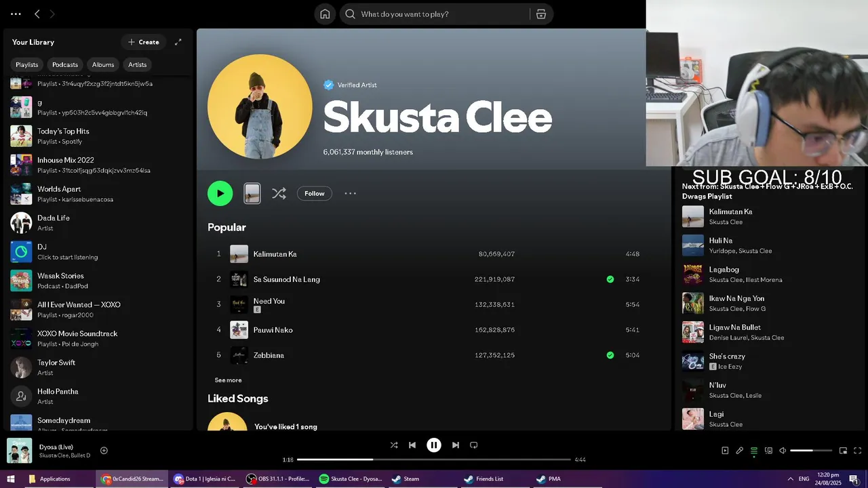The image size is (868, 488).
Task: Filter library by Artists
Action: (x=138, y=64)
